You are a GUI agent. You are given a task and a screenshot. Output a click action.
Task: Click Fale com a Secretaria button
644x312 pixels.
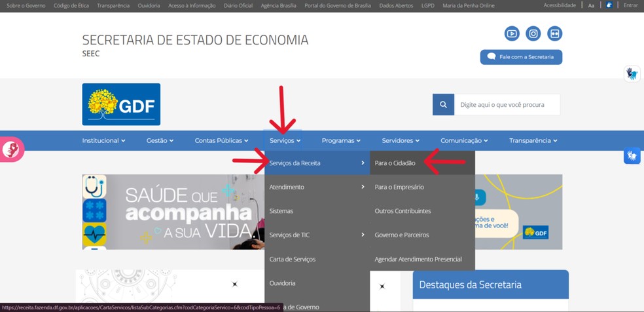point(521,57)
